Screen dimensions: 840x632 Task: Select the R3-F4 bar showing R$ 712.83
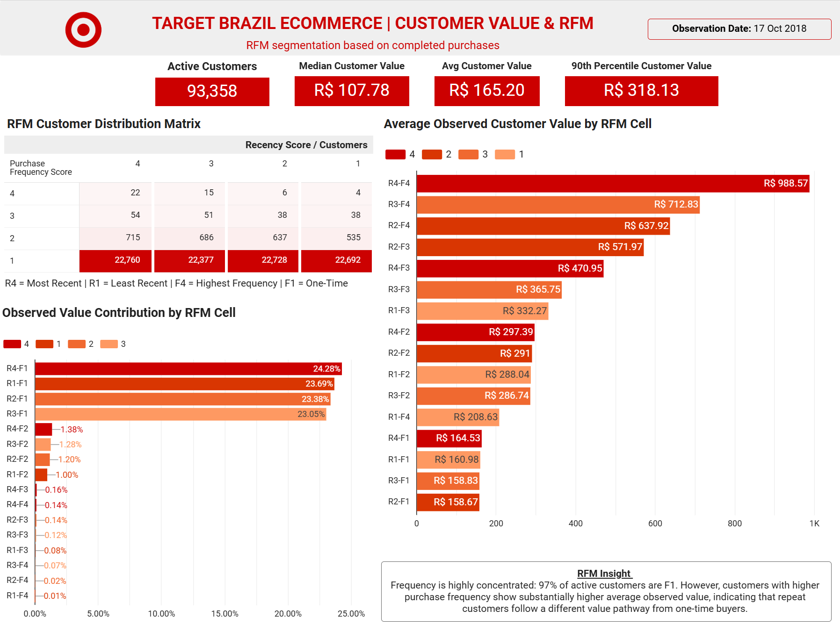point(558,205)
